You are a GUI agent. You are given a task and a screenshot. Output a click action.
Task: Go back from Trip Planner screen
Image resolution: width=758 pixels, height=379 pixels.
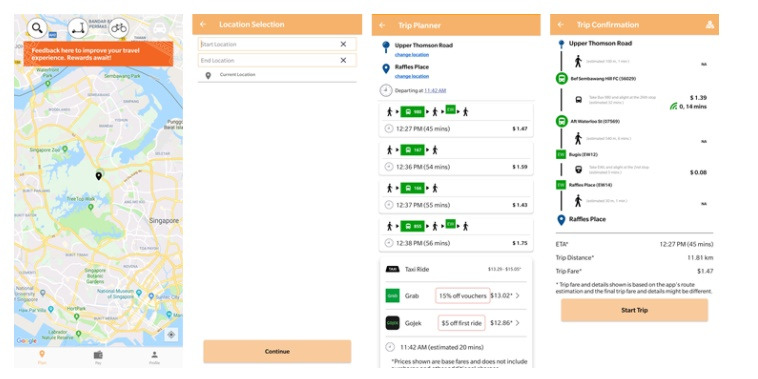coord(382,25)
